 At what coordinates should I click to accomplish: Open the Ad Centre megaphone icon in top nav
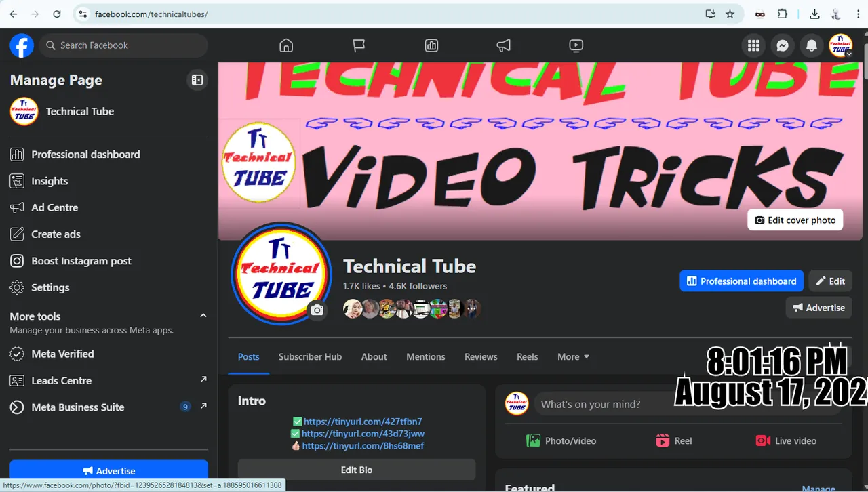pyautogui.click(x=503, y=45)
